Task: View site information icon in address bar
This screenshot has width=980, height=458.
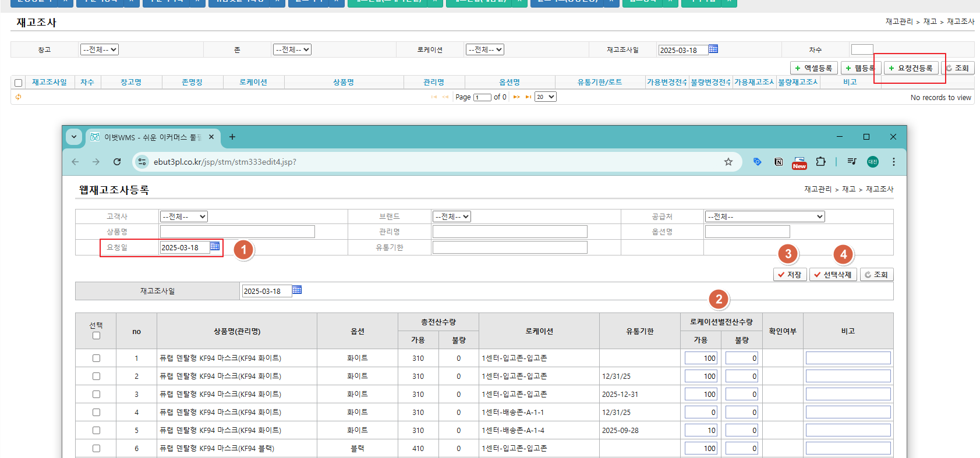Action: coord(142,162)
